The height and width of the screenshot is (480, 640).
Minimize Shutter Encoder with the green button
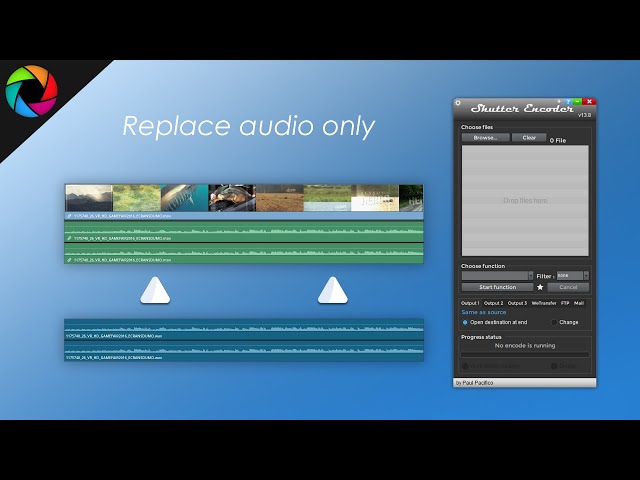coord(577,101)
